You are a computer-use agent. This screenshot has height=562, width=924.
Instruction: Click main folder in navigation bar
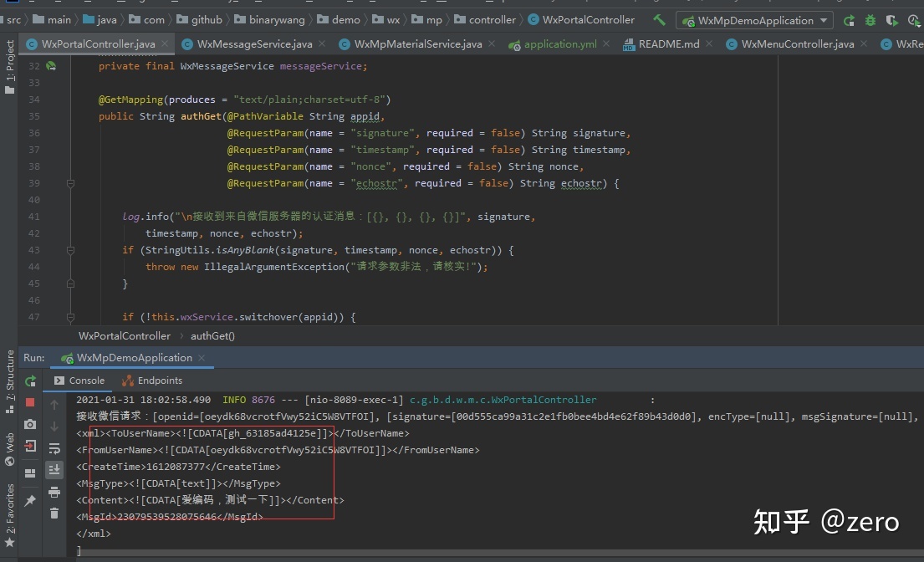coord(53,20)
